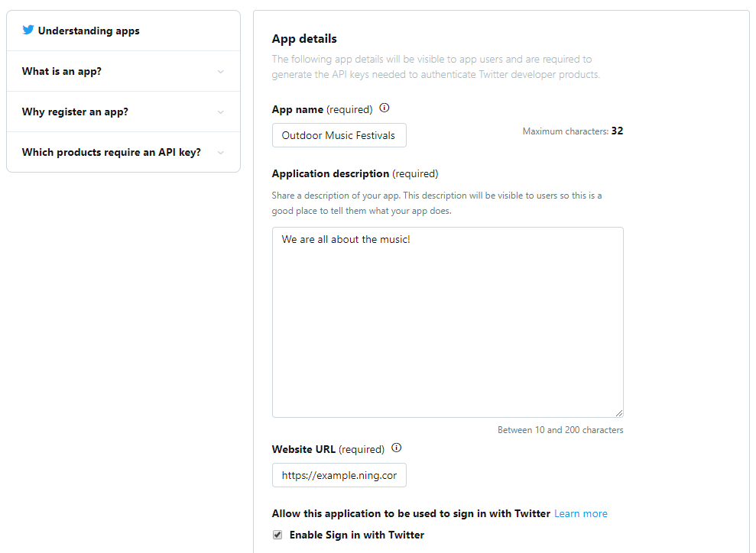Select the Website URL input field
756x553 pixels.
pyautogui.click(x=339, y=475)
